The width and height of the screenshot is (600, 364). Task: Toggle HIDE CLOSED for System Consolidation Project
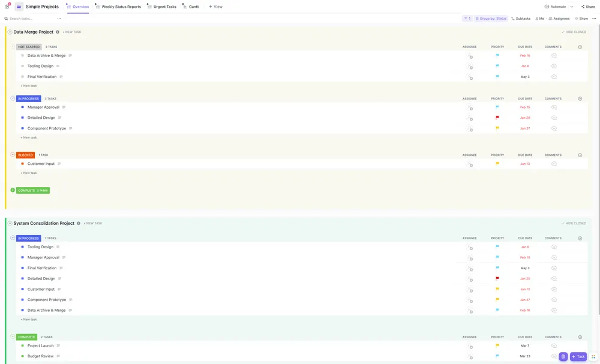(x=574, y=223)
